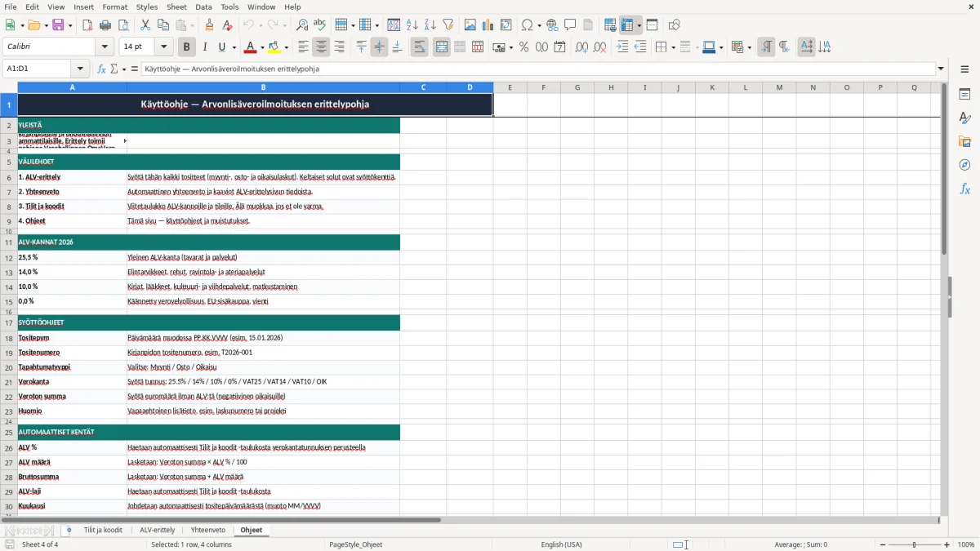Insert Special Character omega icon

[527, 25]
